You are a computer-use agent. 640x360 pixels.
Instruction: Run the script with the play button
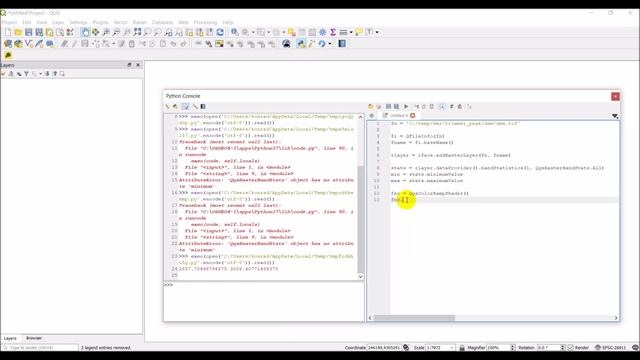(406, 107)
